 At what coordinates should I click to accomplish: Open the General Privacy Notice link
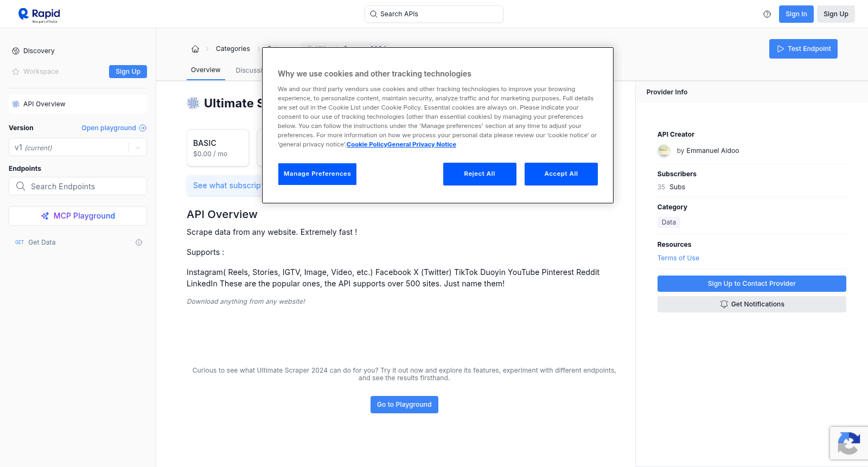422,144
